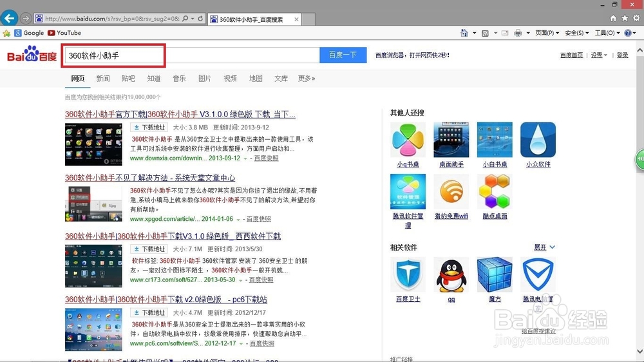Click the browser forward arrow
Viewport: 644px width, 362px height.
26,19
